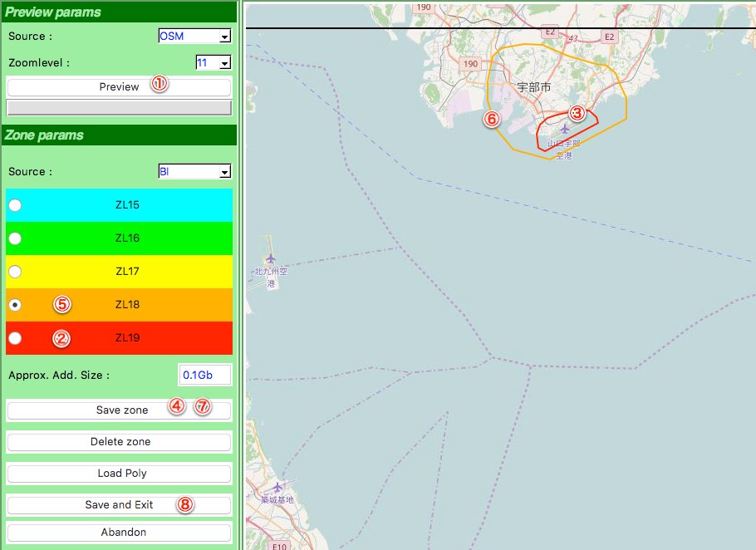Image resolution: width=756 pixels, height=550 pixels.
Task: Open the Preview Source OSM dropdown
Action: point(194,37)
